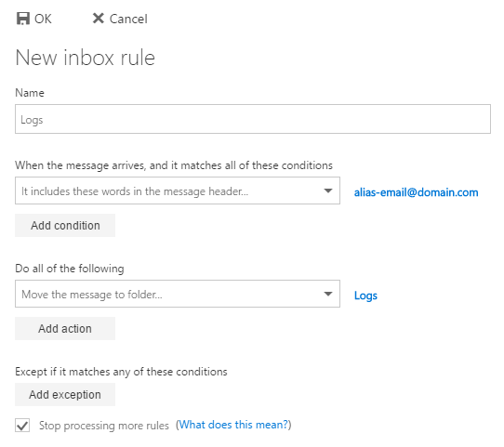Click the X icon beside Cancel
This screenshot has height=447, width=504.
point(98,19)
